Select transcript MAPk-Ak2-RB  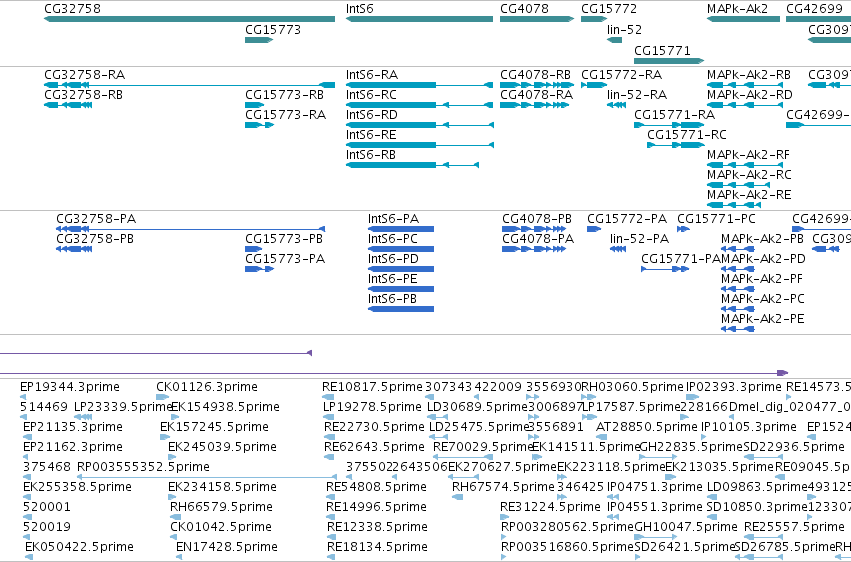(x=745, y=85)
